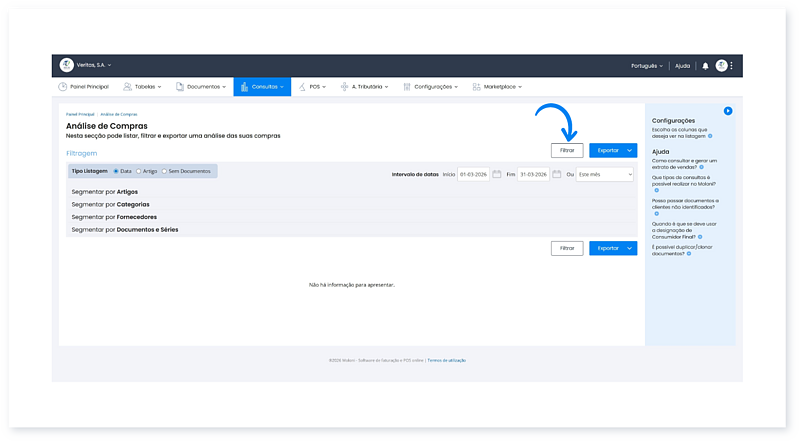Viewport: 800px width, 442px height.
Task: Open the upper Exportar dropdown arrow
Action: (630, 151)
